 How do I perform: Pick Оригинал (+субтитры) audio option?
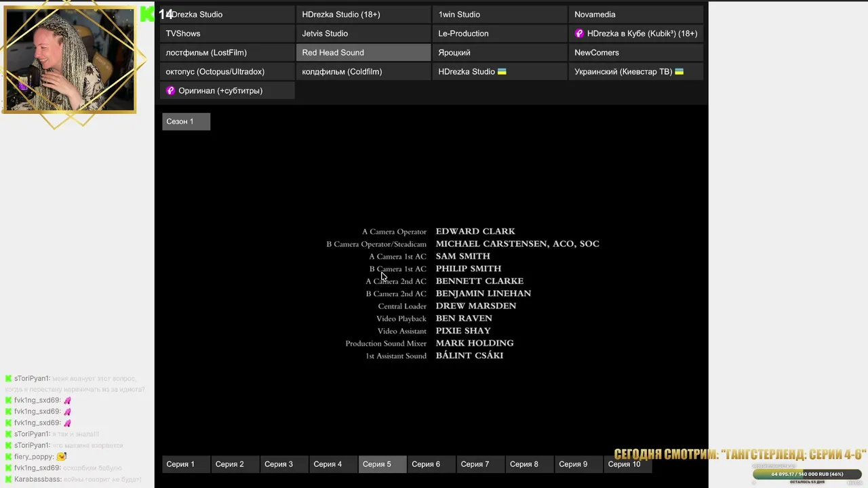[227, 90]
